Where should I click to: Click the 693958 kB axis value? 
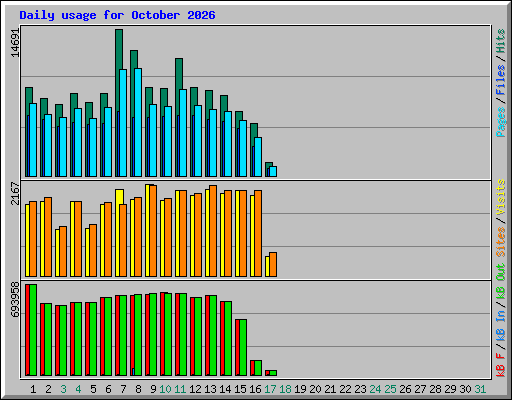[x=15, y=299]
